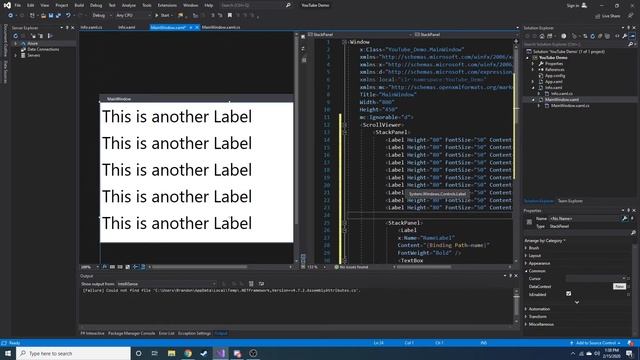Select Info.xaml in Solution Explorer
This screenshot has height=360, width=640.
click(x=553, y=88)
